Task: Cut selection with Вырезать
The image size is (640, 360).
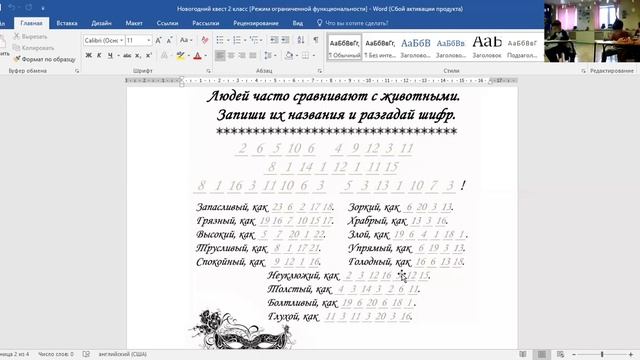Action: (x=31, y=37)
